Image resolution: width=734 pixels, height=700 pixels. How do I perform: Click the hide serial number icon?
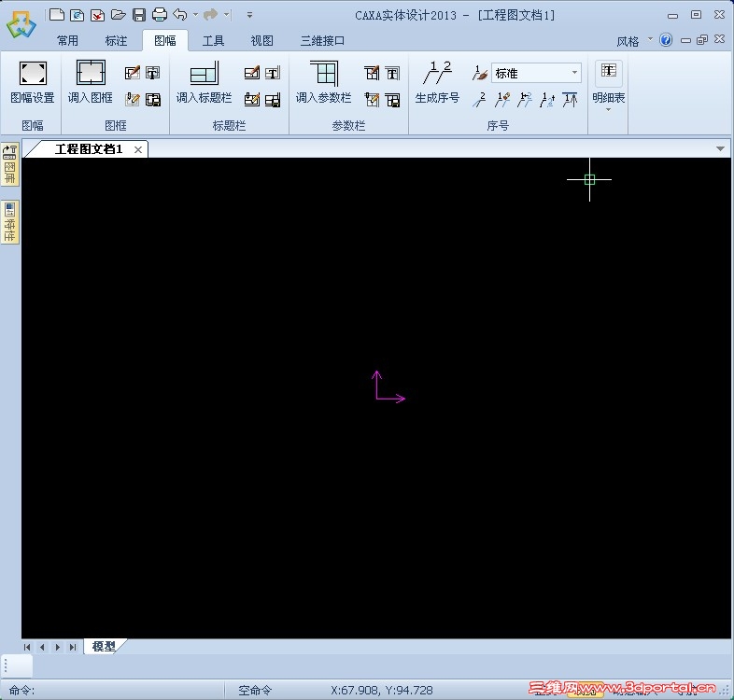tap(570, 99)
